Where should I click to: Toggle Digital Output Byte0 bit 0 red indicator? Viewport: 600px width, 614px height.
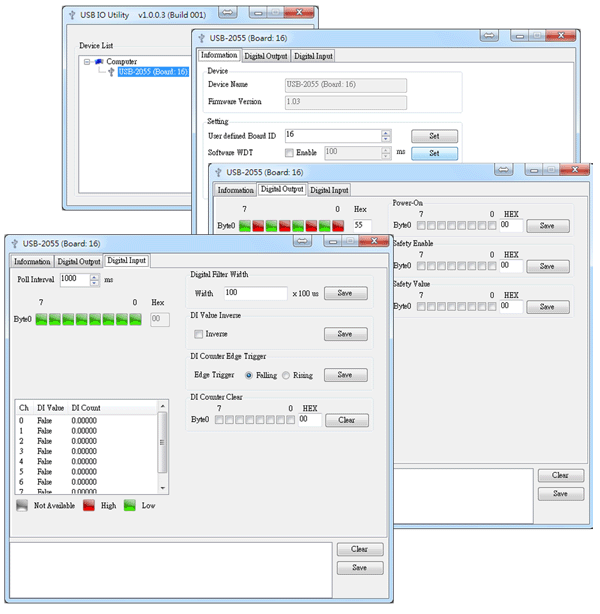click(338, 226)
